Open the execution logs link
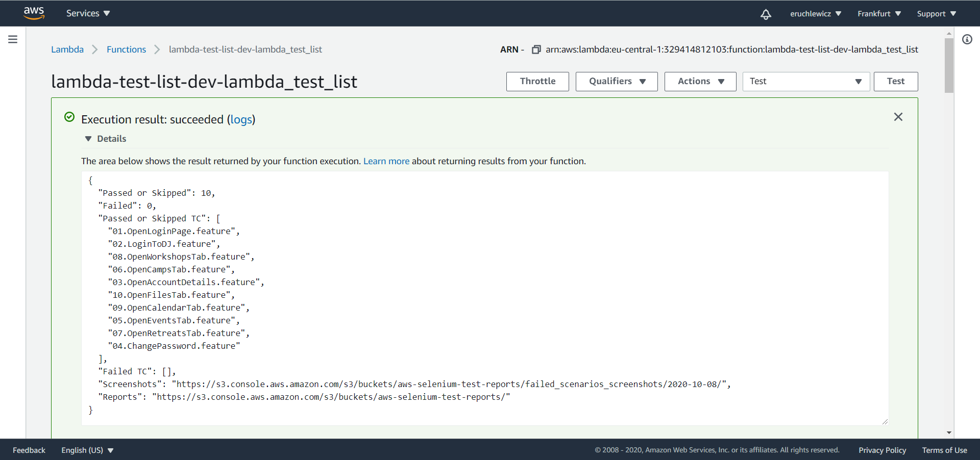 click(241, 119)
